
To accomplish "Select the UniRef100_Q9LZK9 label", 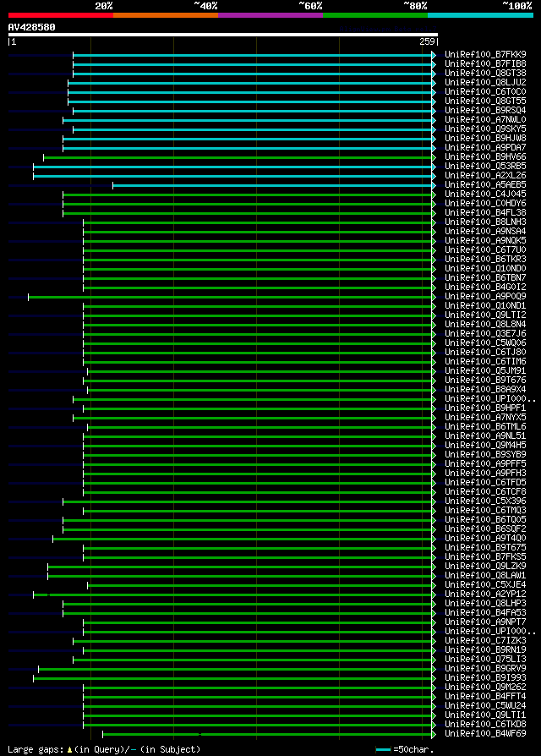I will click(x=485, y=567).
